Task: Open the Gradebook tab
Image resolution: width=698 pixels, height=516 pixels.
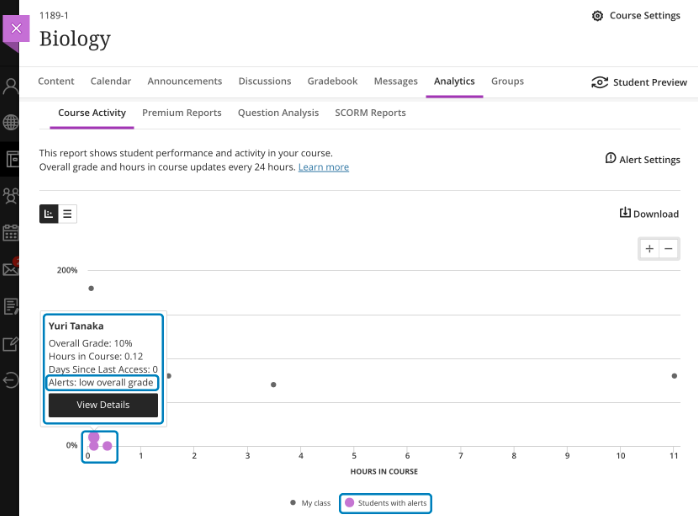Action: tap(332, 81)
